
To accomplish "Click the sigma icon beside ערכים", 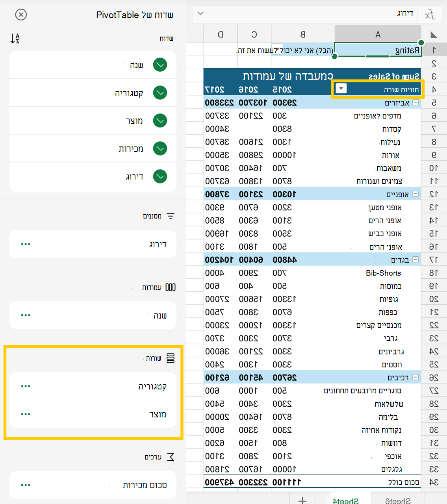I will 171,457.
